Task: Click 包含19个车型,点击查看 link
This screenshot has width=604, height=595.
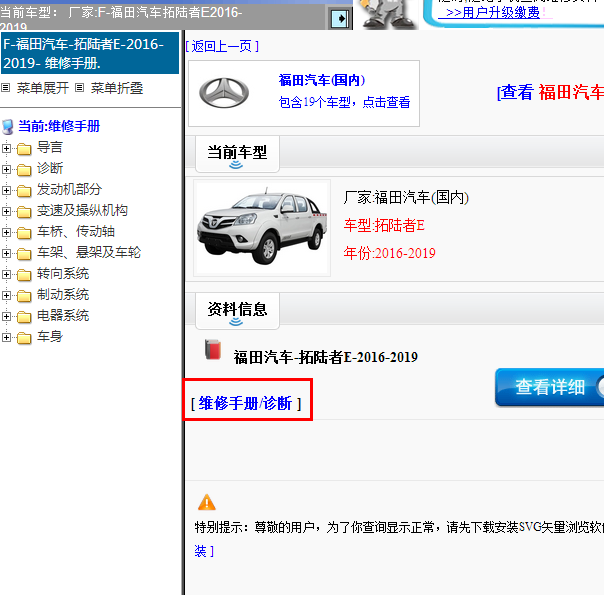Action: click(344, 102)
